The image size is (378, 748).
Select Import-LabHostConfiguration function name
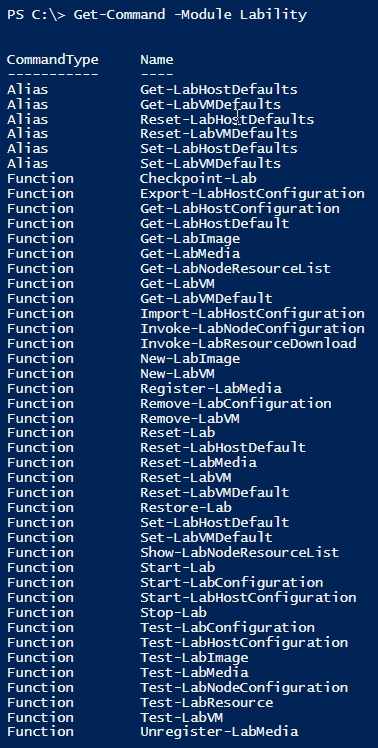[252, 313]
